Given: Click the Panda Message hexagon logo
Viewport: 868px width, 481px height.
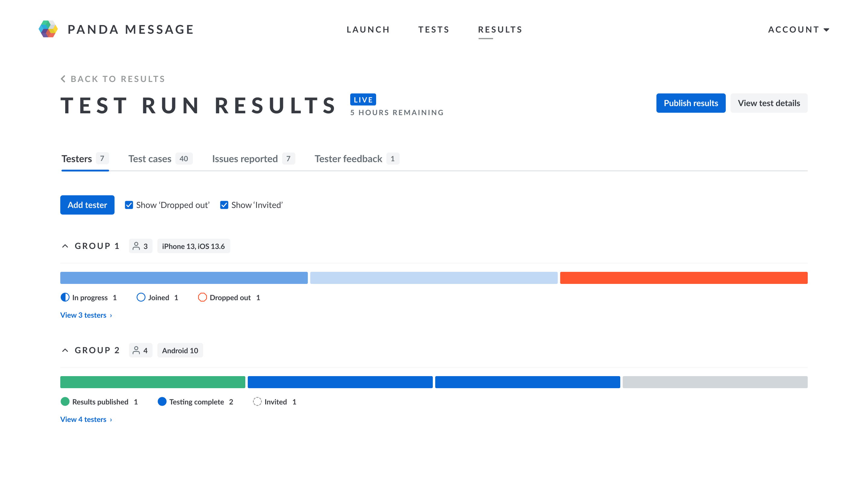Looking at the screenshot, I should tap(48, 29).
